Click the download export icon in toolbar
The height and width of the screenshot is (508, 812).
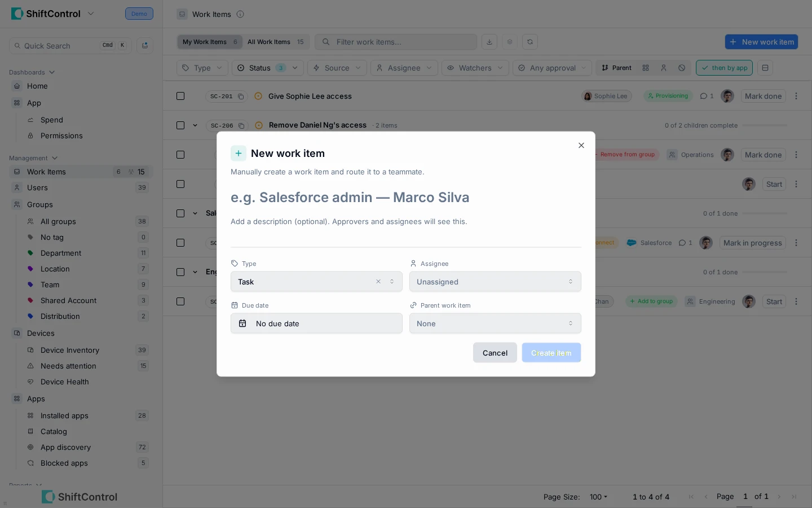pos(489,42)
